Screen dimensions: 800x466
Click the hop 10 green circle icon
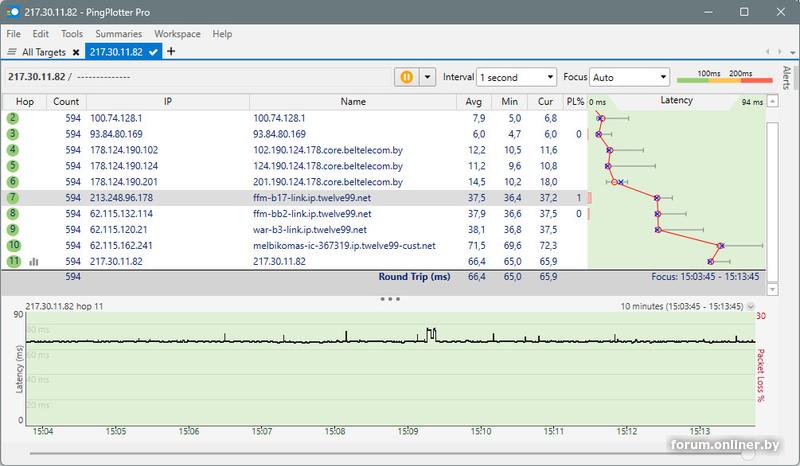13,245
